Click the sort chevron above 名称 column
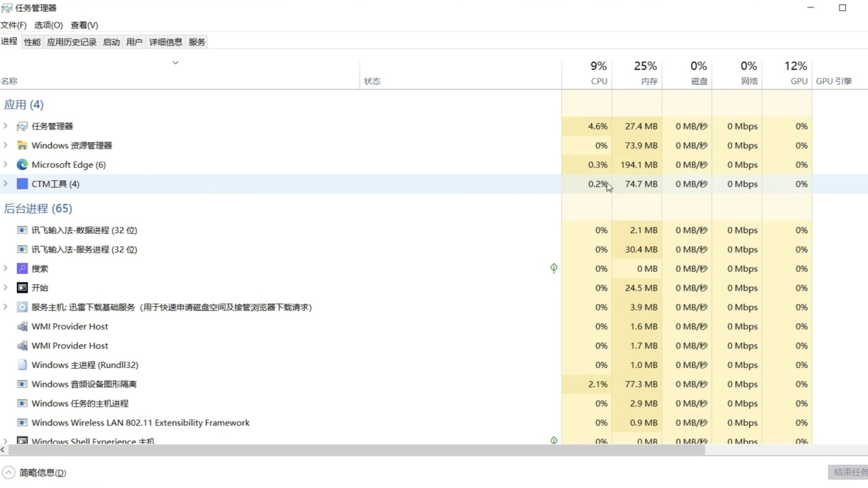The image size is (868, 488). pyautogui.click(x=175, y=63)
